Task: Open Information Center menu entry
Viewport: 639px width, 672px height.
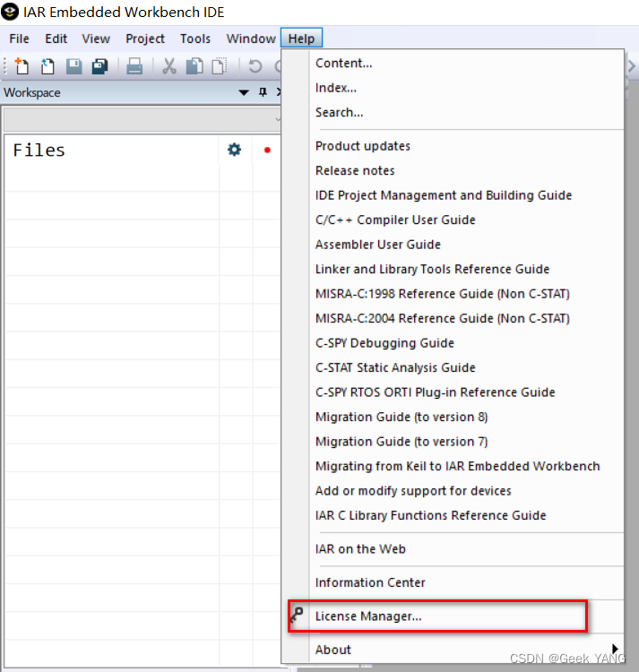Action: coord(453,582)
